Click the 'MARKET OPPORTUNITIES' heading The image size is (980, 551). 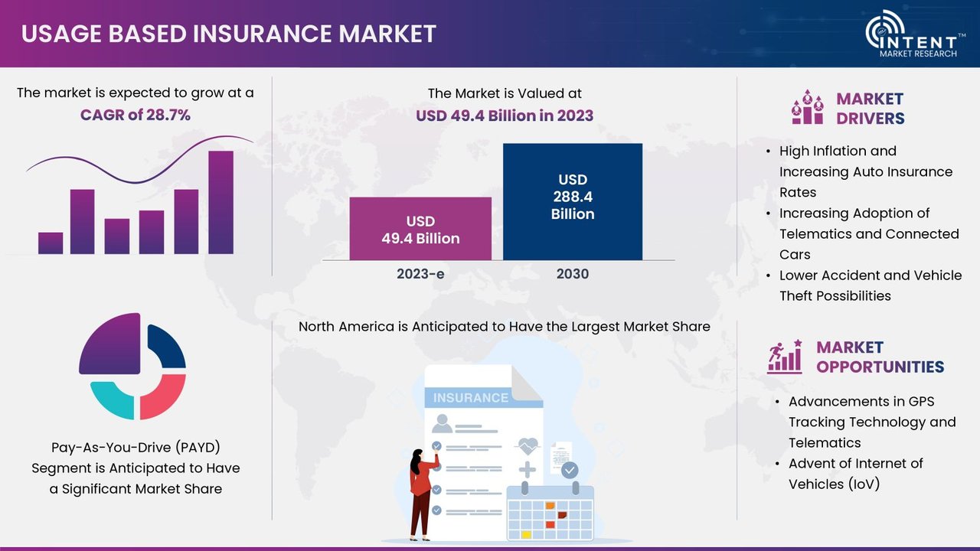(x=880, y=357)
